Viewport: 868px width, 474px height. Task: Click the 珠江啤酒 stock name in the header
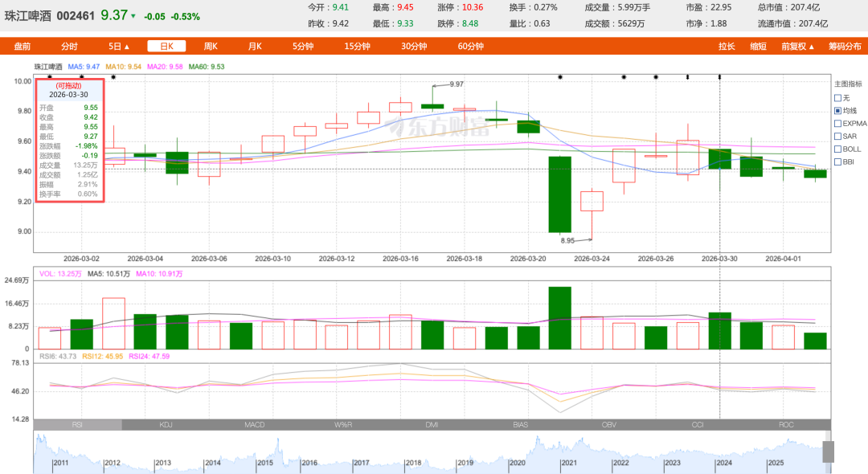[27, 16]
